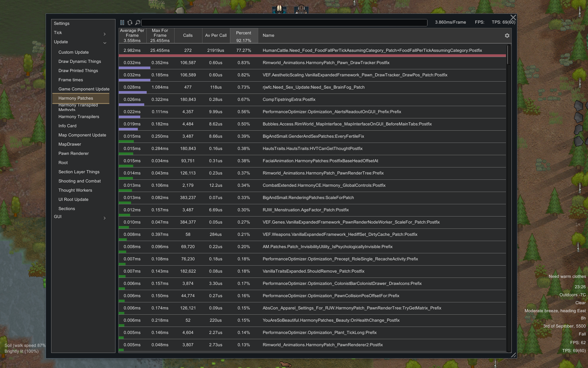Viewport: 588px width, 368px height.
Task: Select rjwfc.Need_Sex_Update BrainFog row
Action: point(312,88)
